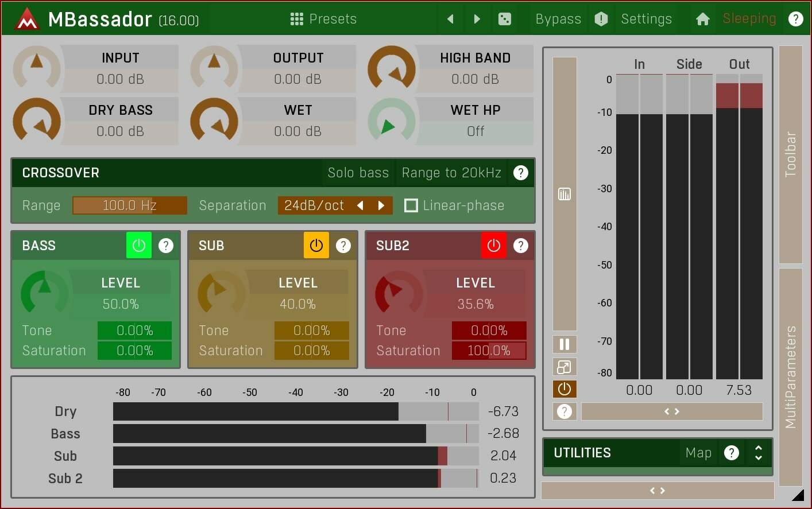
Task: Activate Solo bass in the Crossover panel
Action: coord(358,172)
